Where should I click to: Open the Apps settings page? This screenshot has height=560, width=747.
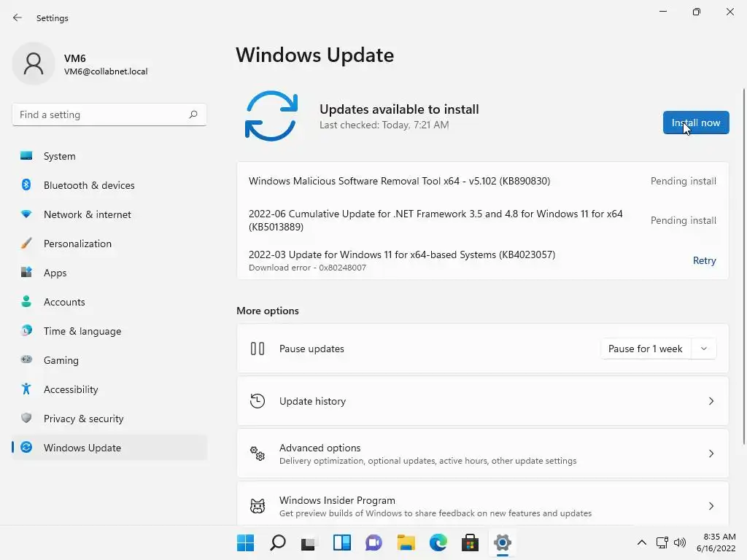109,273
